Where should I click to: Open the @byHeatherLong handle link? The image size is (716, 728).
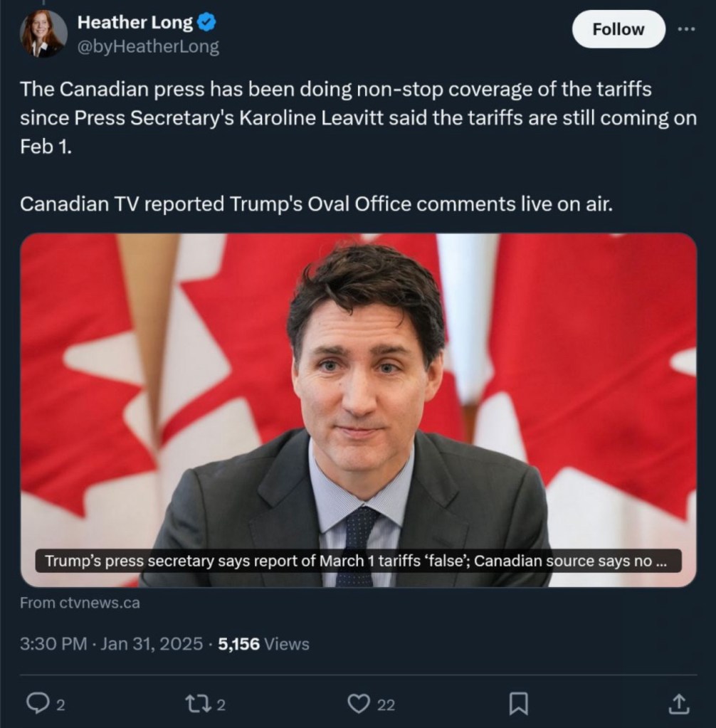(148, 47)
